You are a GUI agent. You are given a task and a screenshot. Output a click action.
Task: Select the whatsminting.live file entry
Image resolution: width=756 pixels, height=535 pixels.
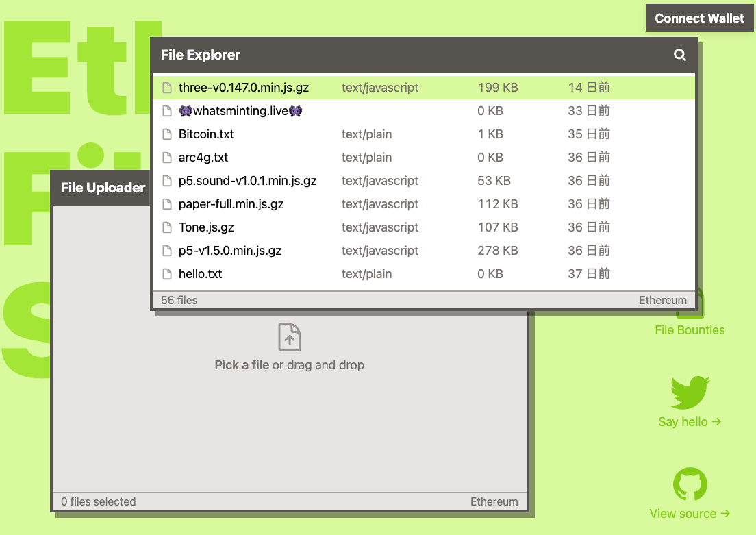[240, 111]
